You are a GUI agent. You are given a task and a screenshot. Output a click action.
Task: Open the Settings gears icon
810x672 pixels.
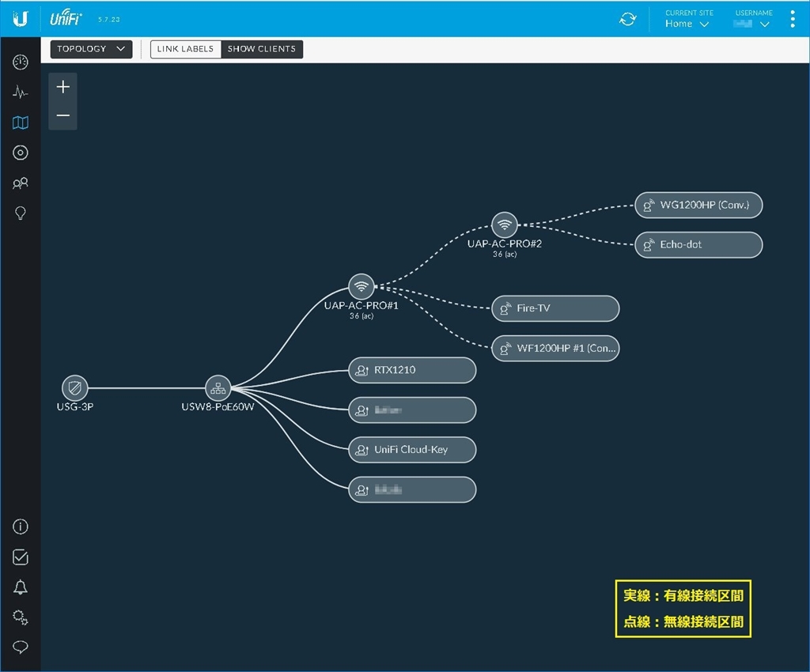[x=20, y=617]
